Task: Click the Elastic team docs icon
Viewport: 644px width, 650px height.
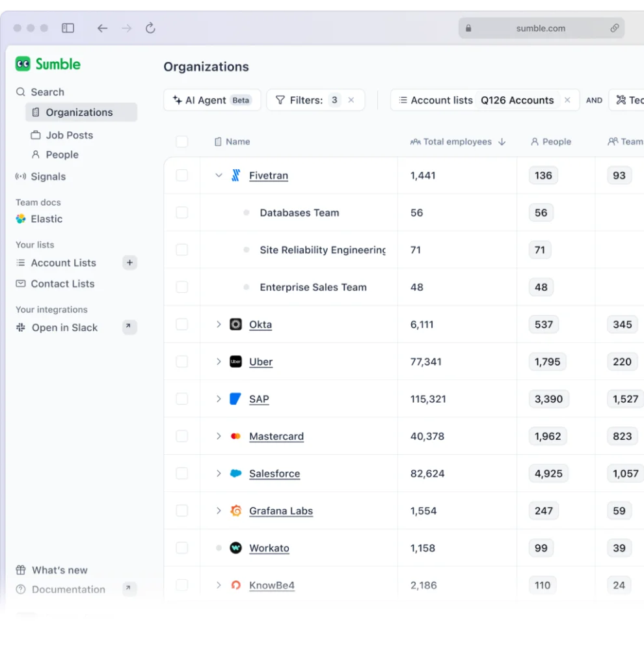Action: [x=21, y=219]
